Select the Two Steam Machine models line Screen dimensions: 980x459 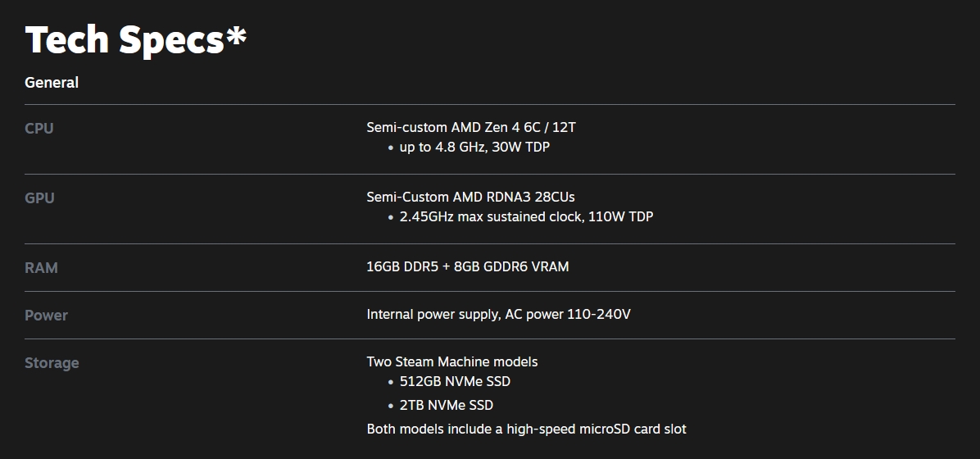[x=451, y=361]
